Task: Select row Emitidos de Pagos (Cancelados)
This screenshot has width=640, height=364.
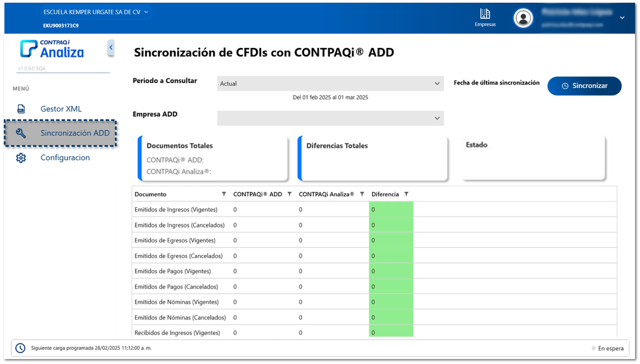Action: click(x=374, y=286)
